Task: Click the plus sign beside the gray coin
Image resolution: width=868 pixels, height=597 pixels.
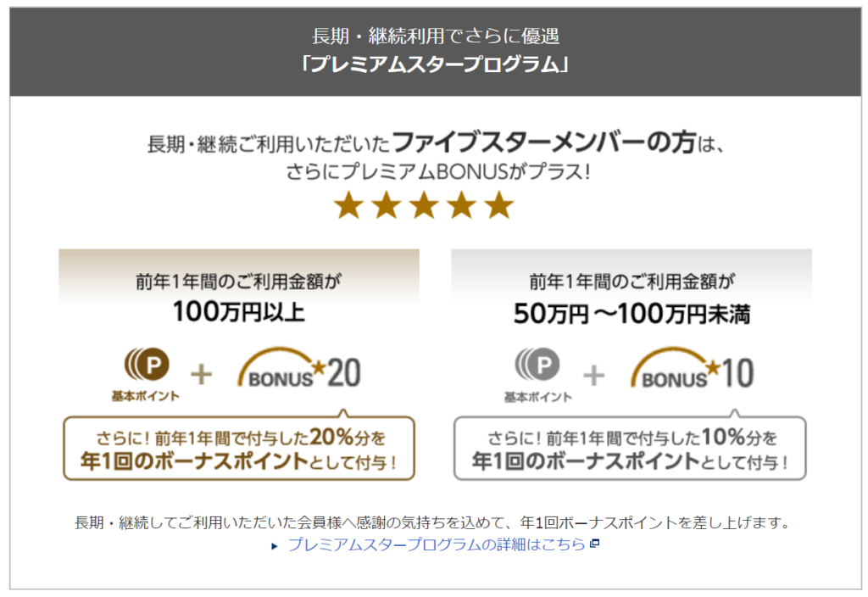Action: click(x=596, y=373)
